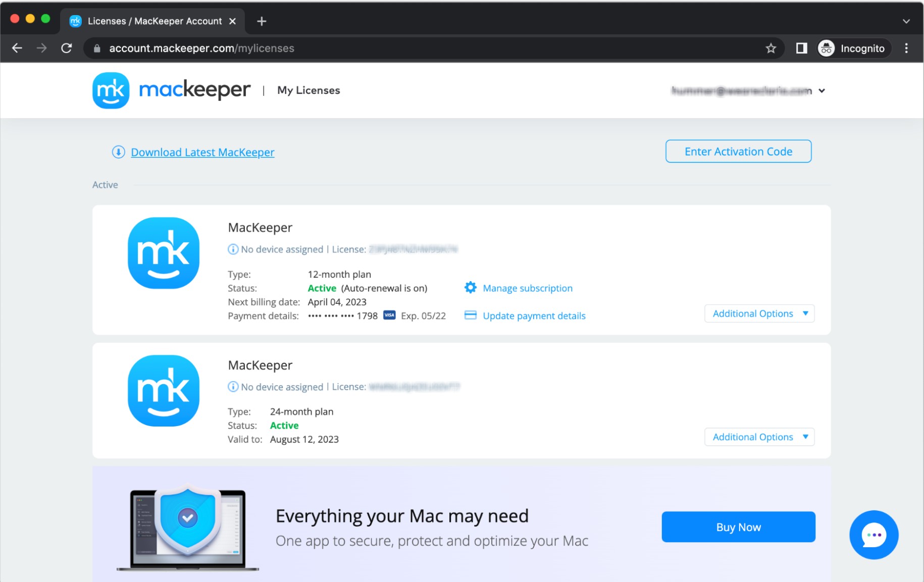Click the macOS green fullscreen button

[x=45, y=19]
